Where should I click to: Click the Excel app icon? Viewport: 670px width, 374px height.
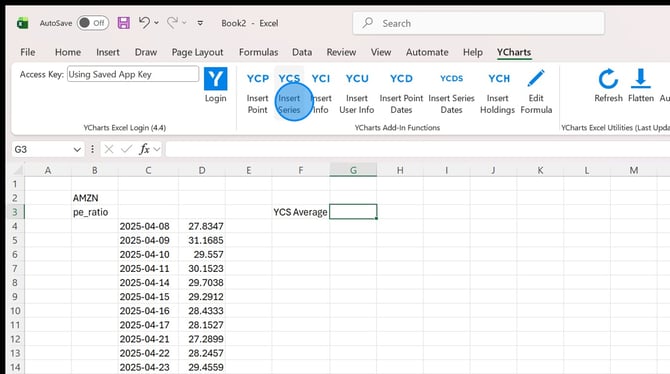pos(22,23)
